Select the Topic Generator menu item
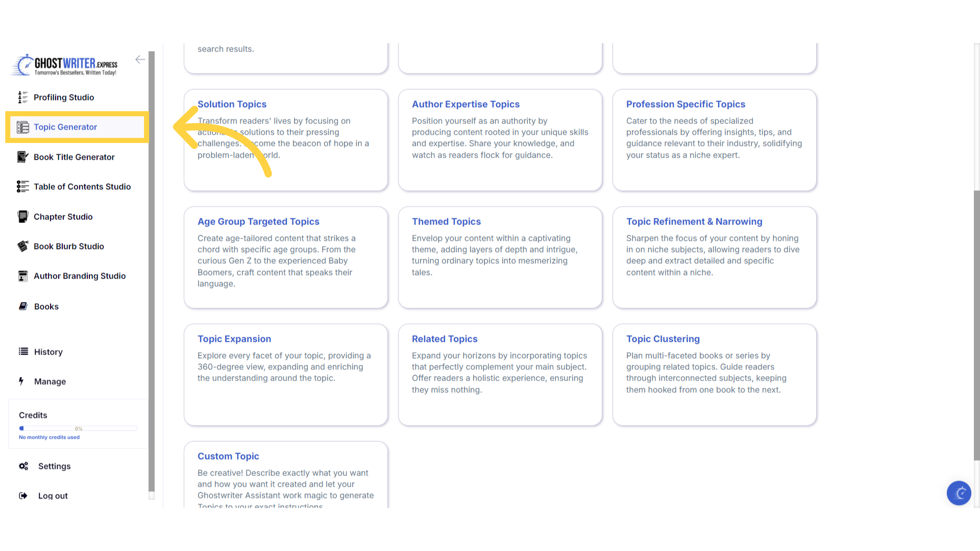The image size is (980, 551). pos(65,127)
